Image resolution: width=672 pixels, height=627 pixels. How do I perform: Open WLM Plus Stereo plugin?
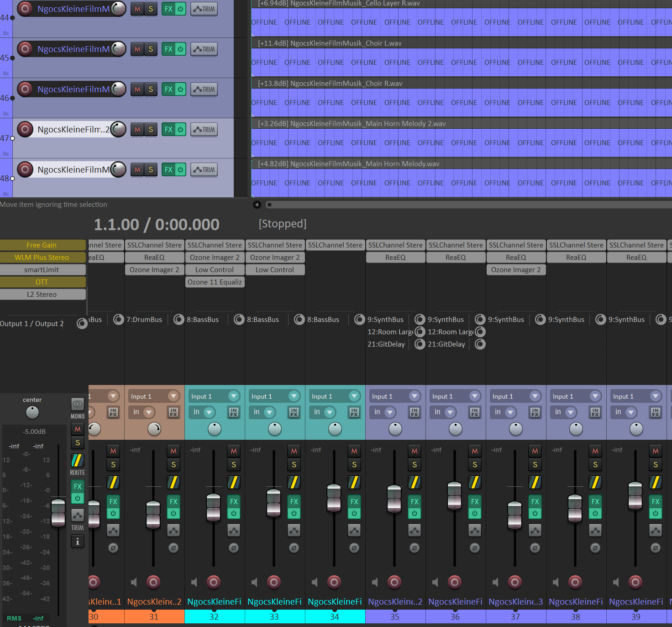(42, 258)
